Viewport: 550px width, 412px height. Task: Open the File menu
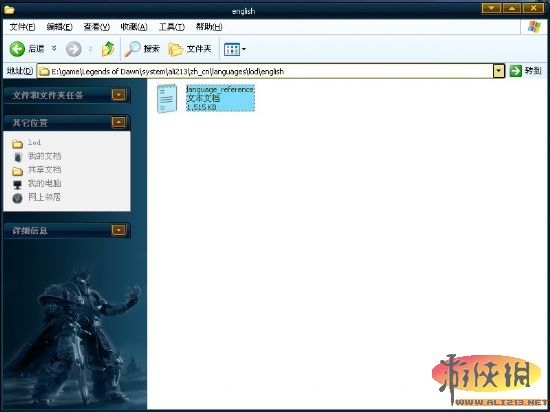tap(22, 27)
